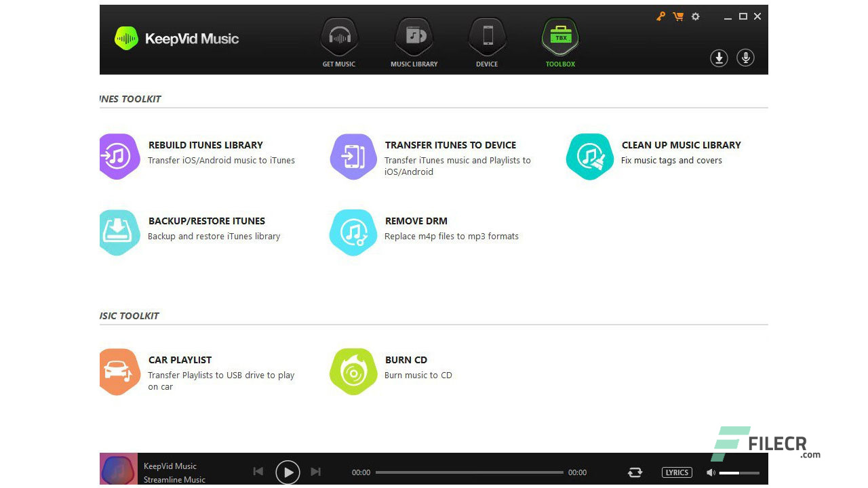The height and width of the screenshot is (488, 868).
Task: Select the Toolbox tab
Action: pyautogui.click(x=560, y=43)
